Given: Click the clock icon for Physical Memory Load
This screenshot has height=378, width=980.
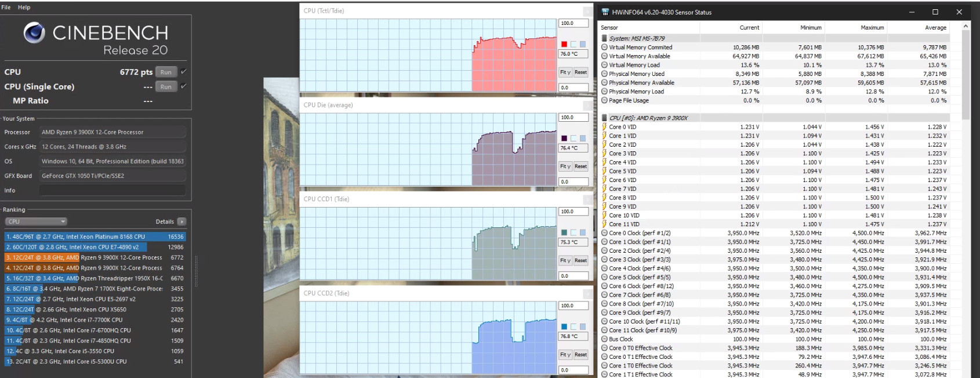Looking at the screenshot, I should click(604, 92).
